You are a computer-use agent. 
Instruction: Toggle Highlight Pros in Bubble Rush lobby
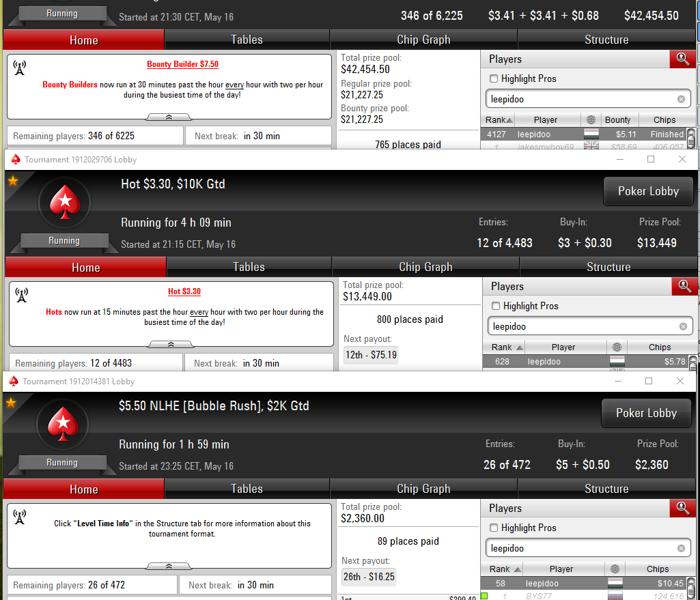pos(494,528)
